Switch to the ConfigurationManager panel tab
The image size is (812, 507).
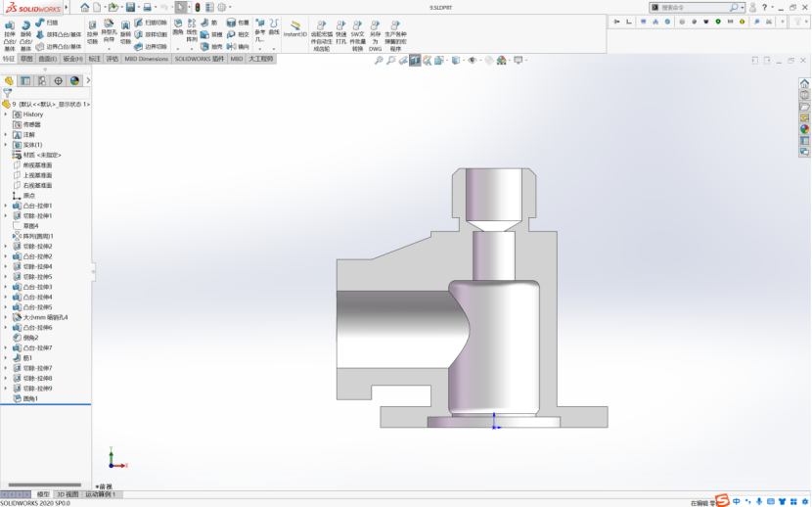click(42, 81)
